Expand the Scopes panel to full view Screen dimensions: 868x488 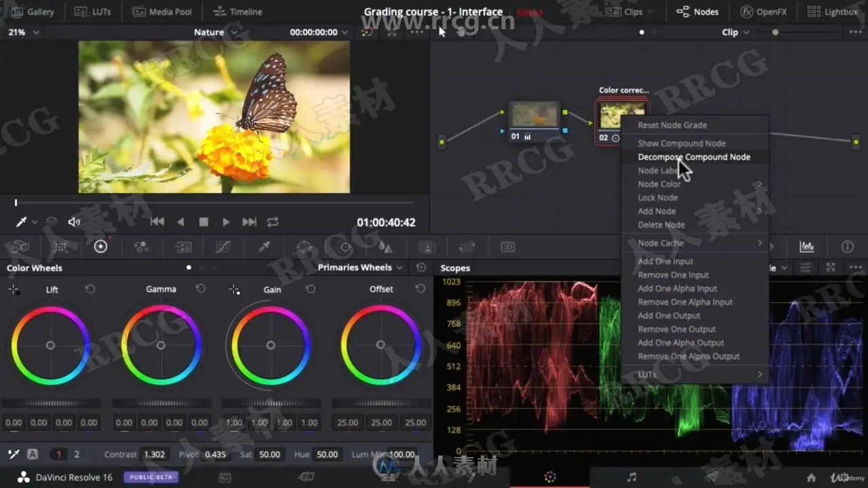click(831, 268)
